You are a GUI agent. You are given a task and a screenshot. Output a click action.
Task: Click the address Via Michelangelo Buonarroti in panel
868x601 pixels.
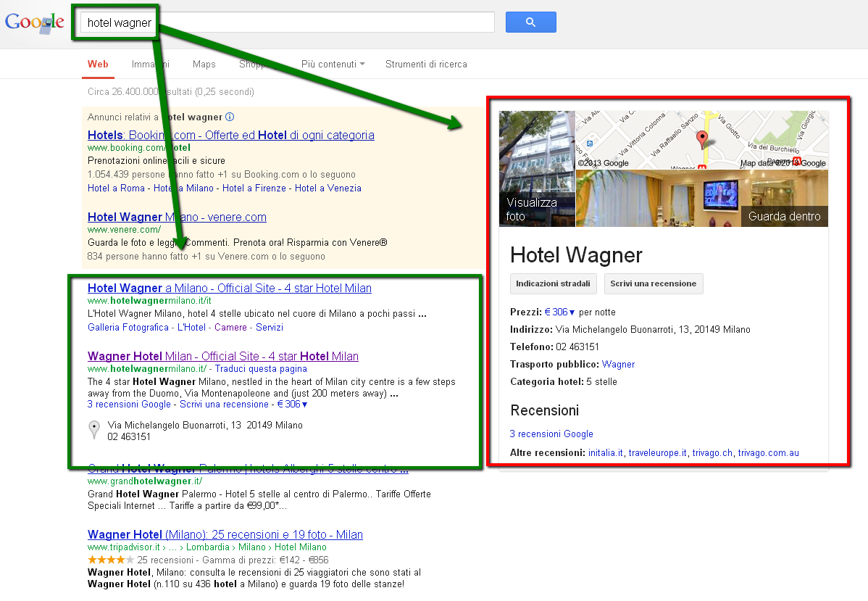(653, 330)
